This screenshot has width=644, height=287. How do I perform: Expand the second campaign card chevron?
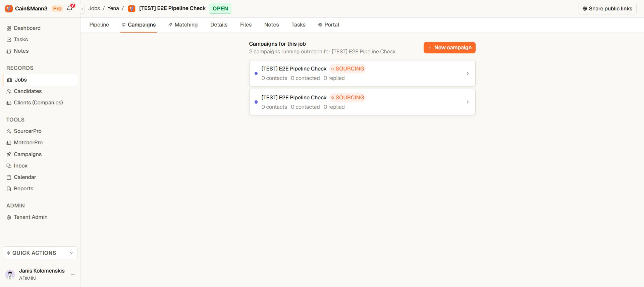click(x=468, y=102)
